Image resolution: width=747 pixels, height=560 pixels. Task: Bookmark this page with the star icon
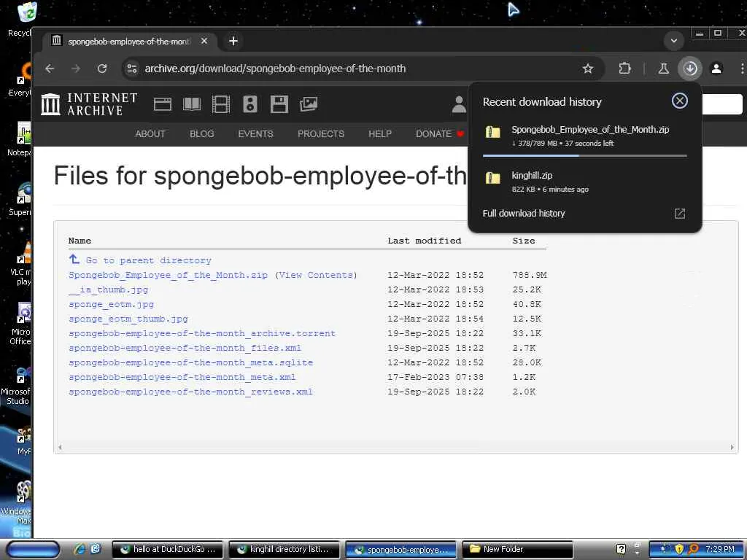[588, 69]
